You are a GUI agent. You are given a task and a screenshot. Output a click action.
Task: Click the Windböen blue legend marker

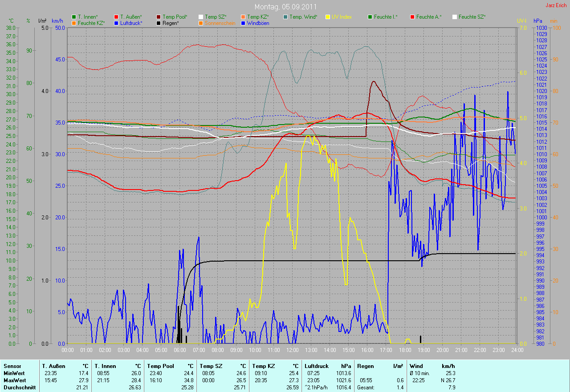click(243, 23)
